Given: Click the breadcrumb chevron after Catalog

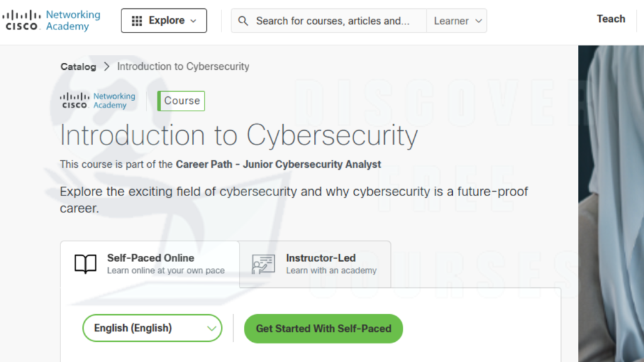Looking at the screenshot, I should (x=107, y=67).
